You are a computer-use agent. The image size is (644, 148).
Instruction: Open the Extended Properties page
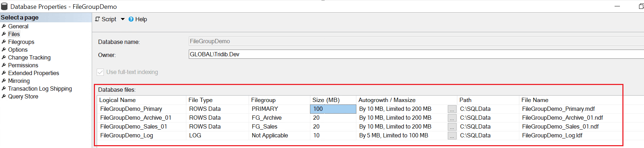click(x=34, y=73)
